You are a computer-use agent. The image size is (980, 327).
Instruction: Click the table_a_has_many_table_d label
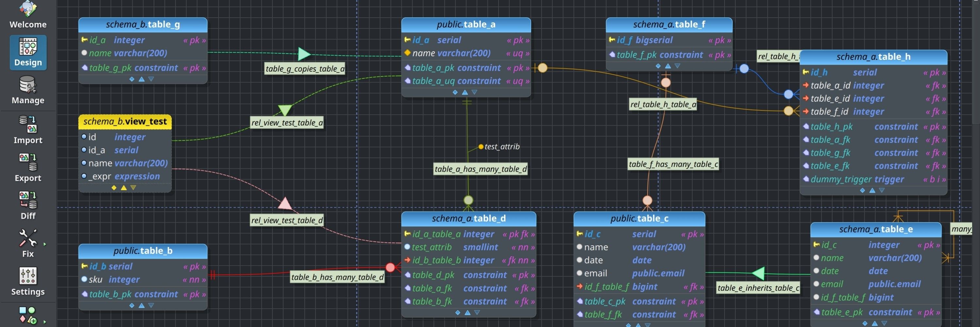coord(481,169)
